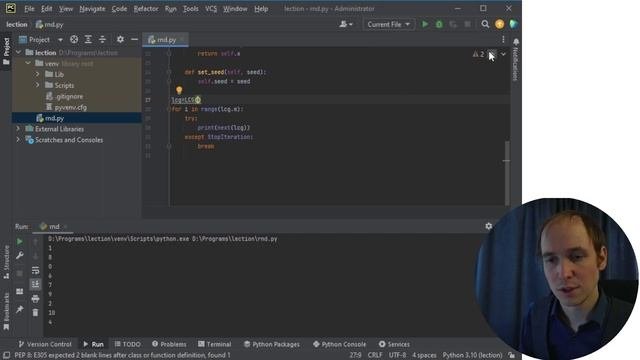Click editor vertical scrollbar

[507, 173]
